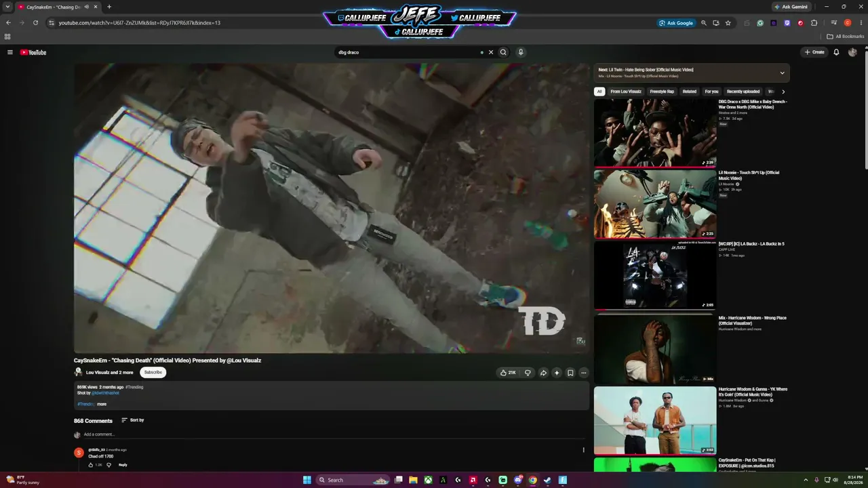Open the YouTube notifications bell

(836, 52)
